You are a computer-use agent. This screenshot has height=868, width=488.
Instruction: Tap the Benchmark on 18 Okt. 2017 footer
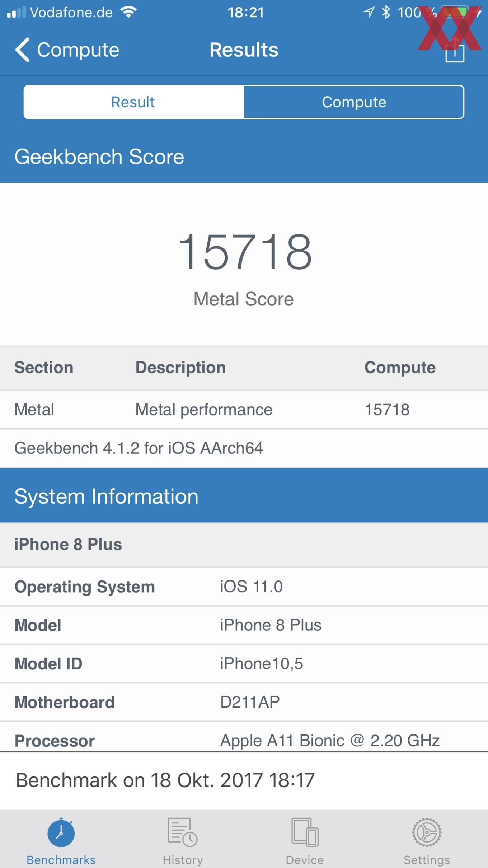coord(165,780)
